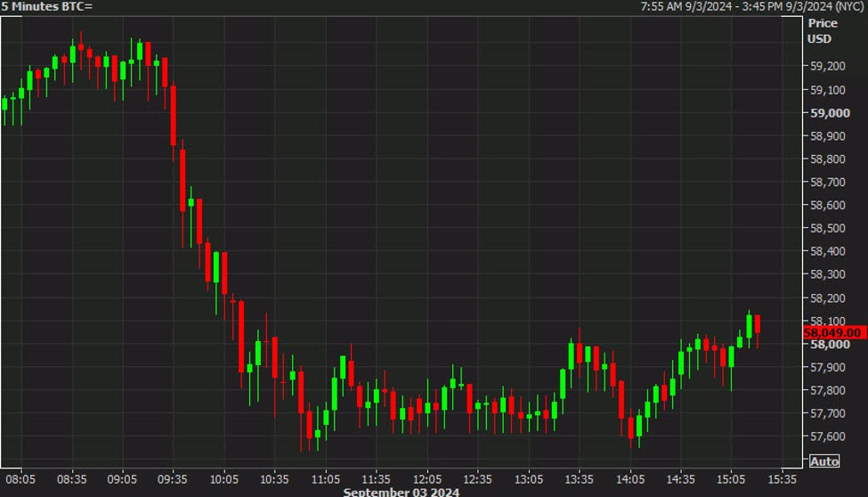
Task: Open the "5 Minutes BTC=" chart title
Action: 47,6
